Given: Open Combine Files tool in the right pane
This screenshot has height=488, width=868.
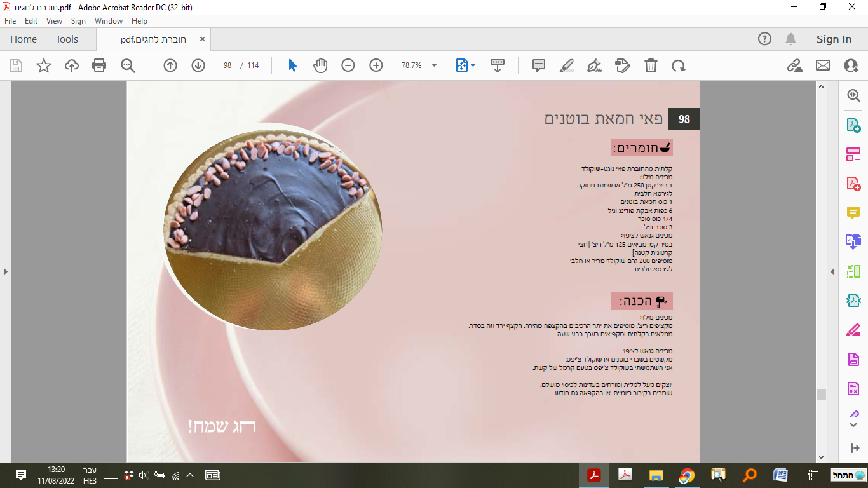Looking at the screenshot, I should point(853,242).
